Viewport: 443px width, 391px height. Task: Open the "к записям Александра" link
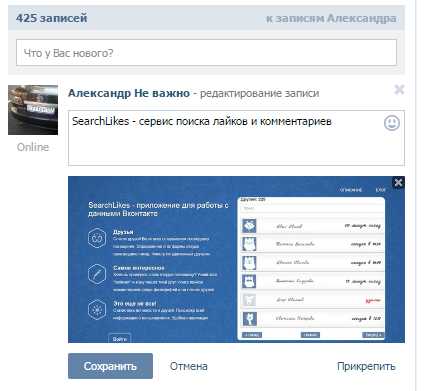[x=331, y=18]
